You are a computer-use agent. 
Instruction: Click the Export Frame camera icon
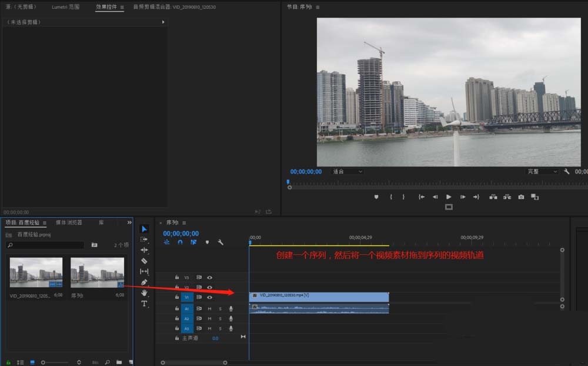pyautogui.click(x=521, y=197)
